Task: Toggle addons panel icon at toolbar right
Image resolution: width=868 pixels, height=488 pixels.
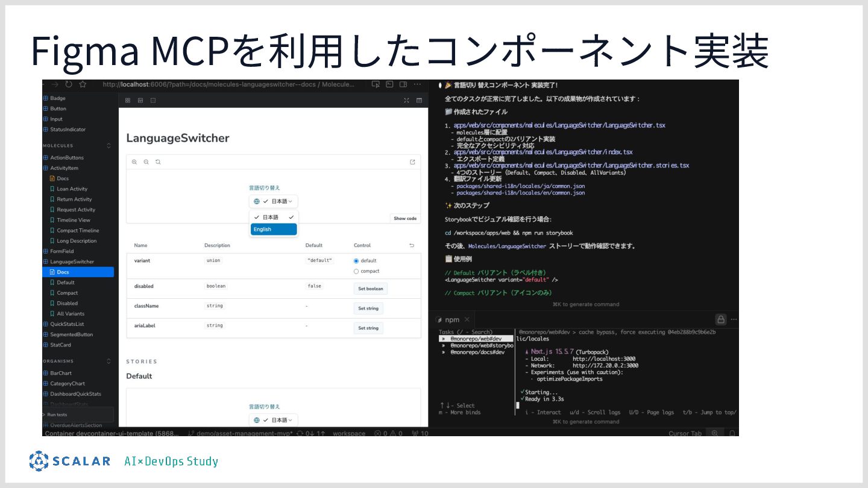Action: point(419,101)
